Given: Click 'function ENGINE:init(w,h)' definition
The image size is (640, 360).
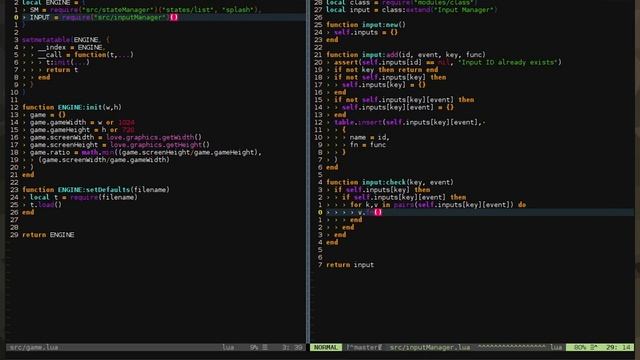Looking at the screenshot, I should 72,107.
